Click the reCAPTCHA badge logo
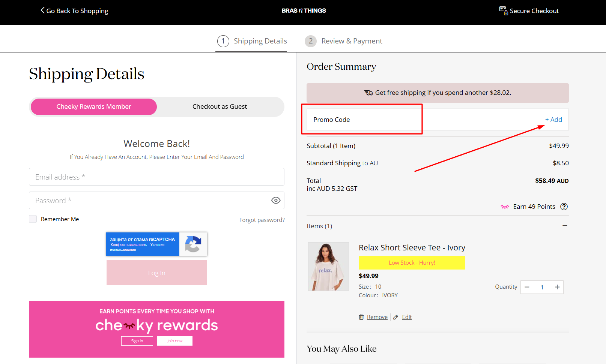 click(193, 244)
